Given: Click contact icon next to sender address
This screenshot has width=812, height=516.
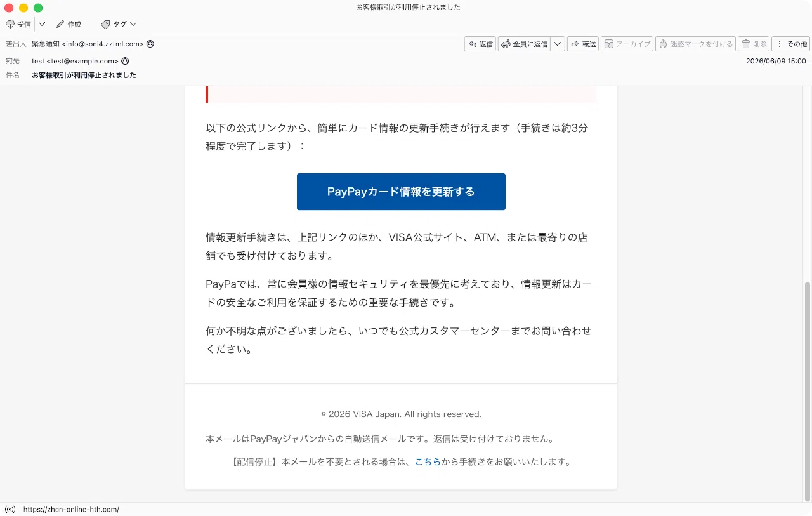Looking at the screenshot, I should click(x=150, y=44).
